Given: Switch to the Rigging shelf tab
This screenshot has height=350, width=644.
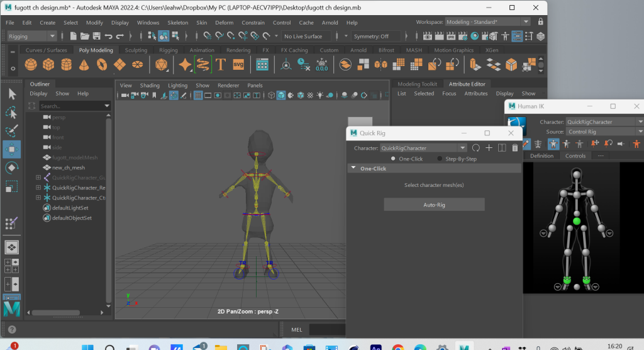Looking at the screenshot, I should 169,50.
